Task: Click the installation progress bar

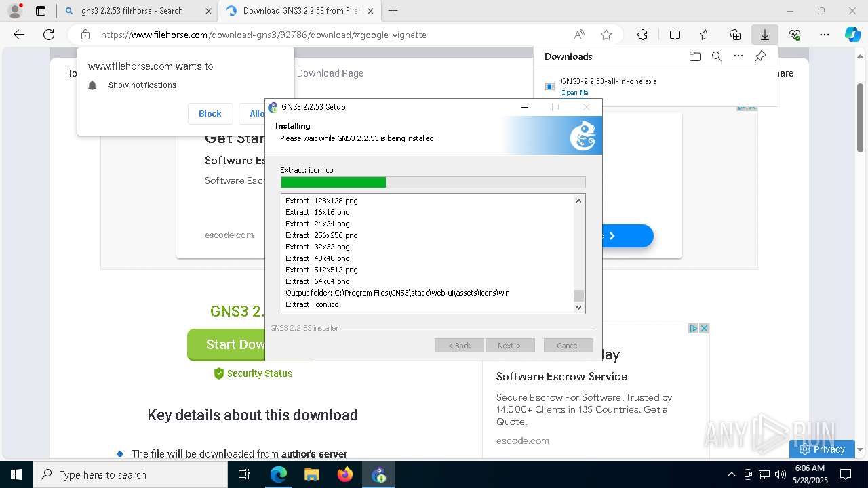Action: pos(433,182)
